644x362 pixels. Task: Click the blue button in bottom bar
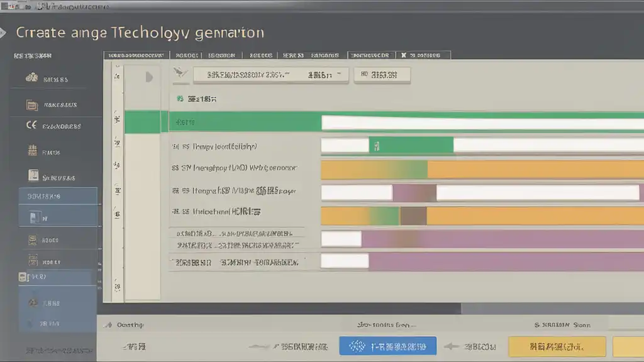tap(387, 346)
